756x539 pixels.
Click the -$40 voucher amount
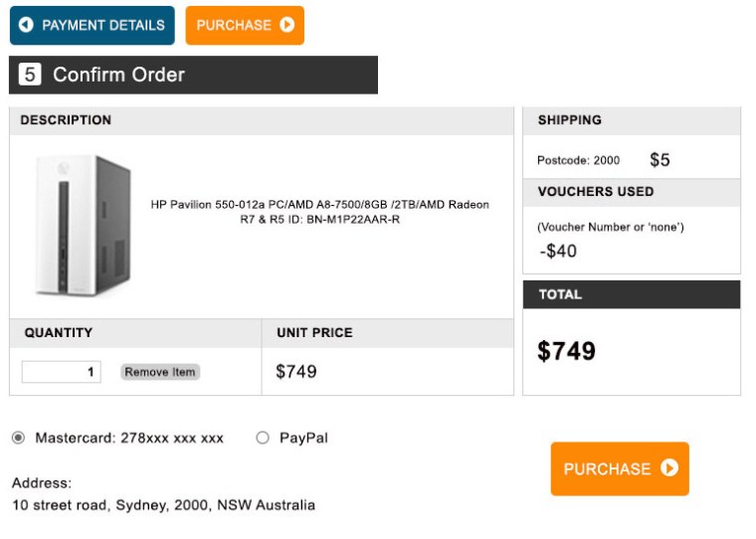tap(558, 251)
